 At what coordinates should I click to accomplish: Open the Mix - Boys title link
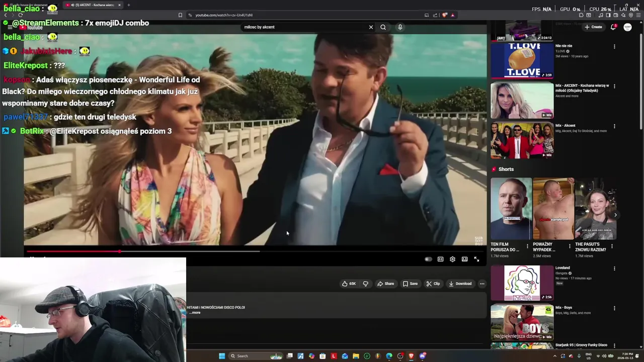click(x=563, y=308)
